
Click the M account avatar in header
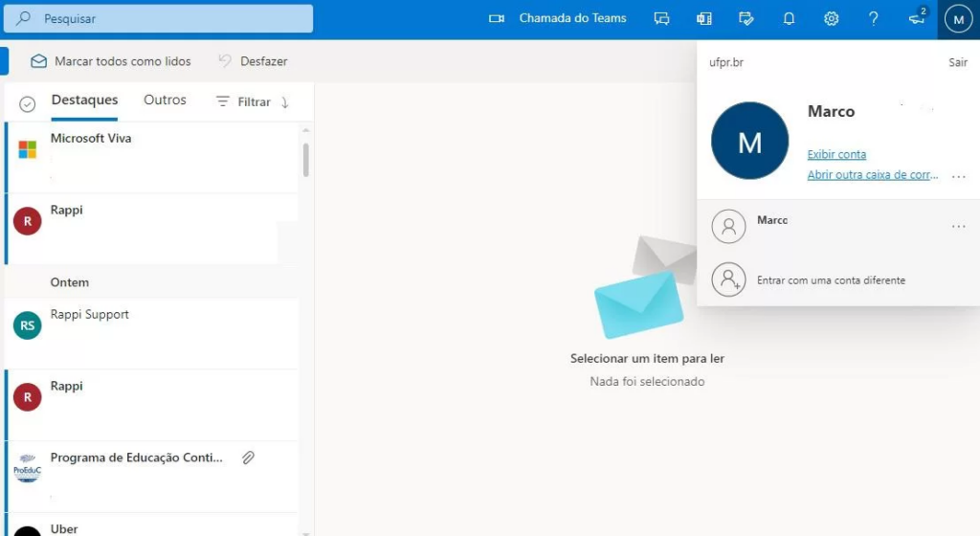click(x=958, y=18)
